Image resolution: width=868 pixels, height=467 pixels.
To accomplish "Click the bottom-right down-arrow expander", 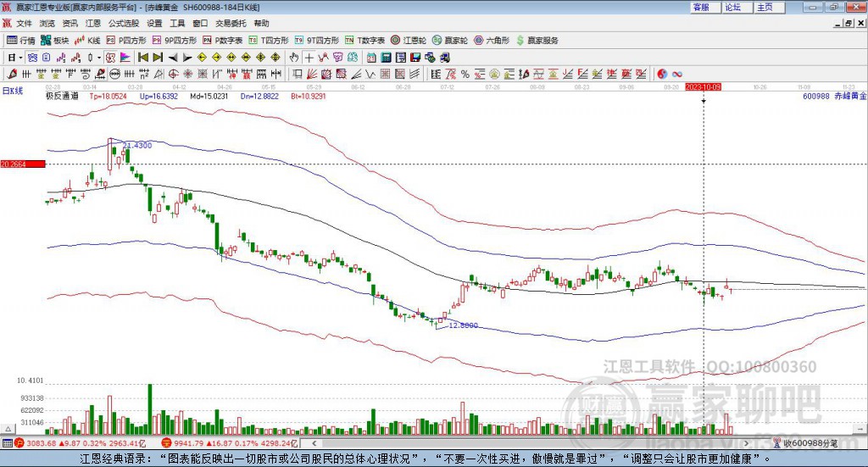I will (x=860, y=429).
